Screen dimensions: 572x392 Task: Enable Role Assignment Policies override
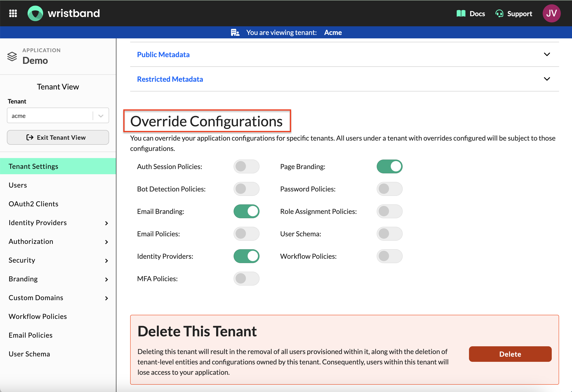click(389, 211)
